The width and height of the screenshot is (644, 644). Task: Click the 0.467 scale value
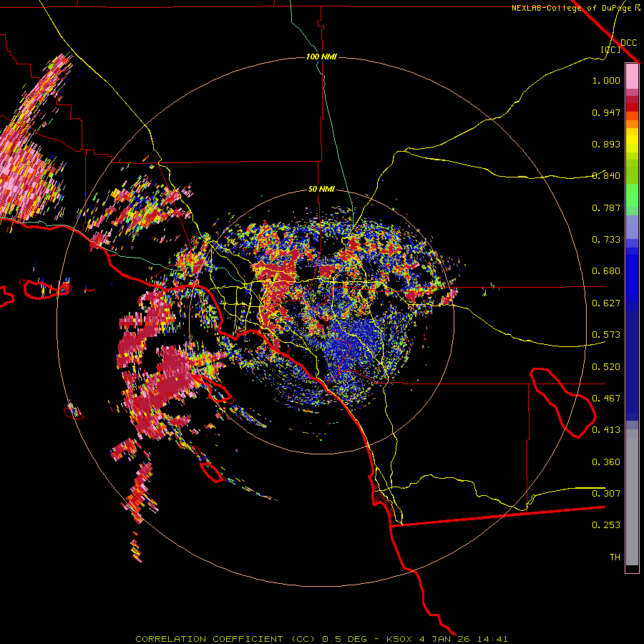(606, 399)
